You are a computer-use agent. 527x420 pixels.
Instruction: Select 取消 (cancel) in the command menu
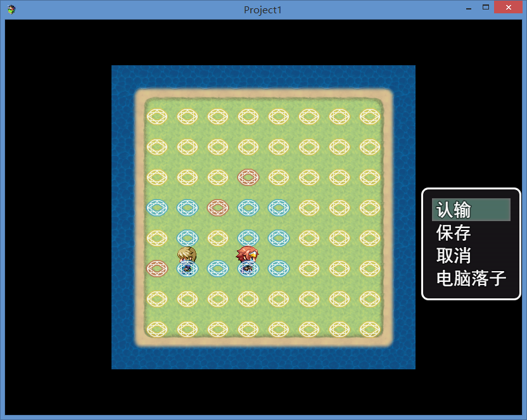point(453,255)
